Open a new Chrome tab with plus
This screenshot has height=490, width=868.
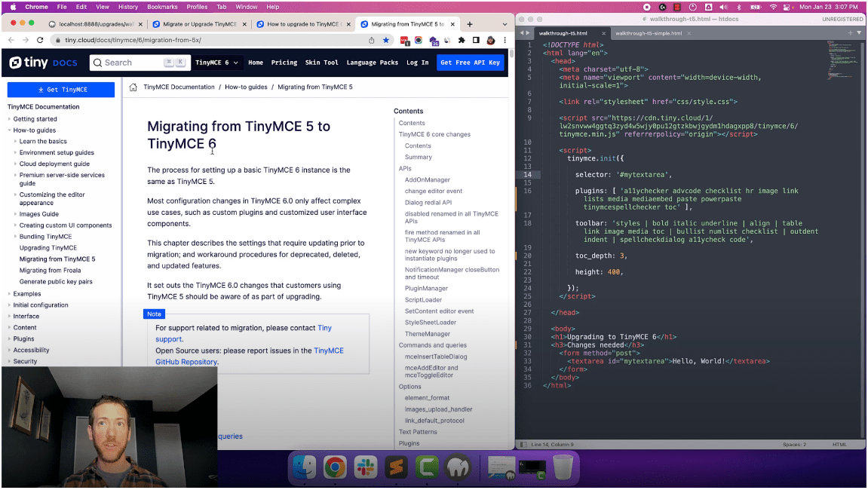pyautogui.click(x=469, y=24)
